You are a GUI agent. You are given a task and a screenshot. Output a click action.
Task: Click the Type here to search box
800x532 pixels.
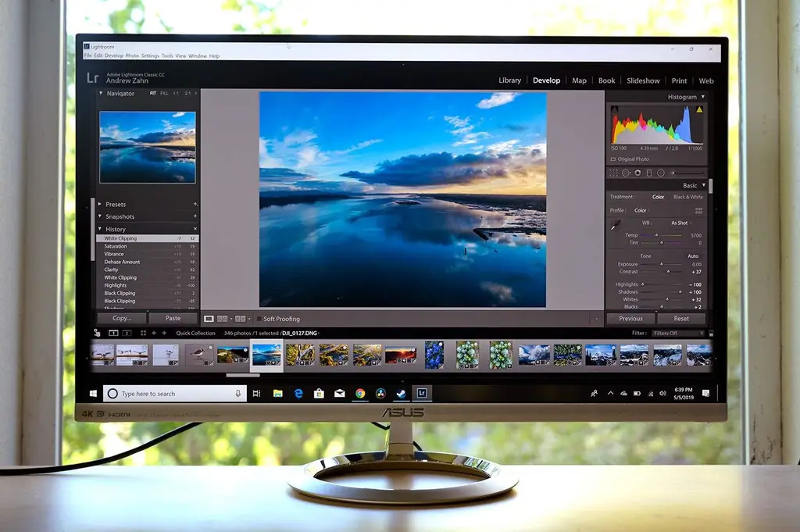click(175, 393)
